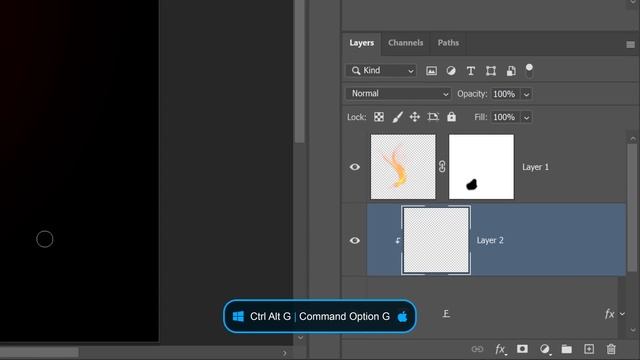The image size is (640, 360).
Task: Click the fx indicator on partially visible layer
Action: click(x=609, y=313)
